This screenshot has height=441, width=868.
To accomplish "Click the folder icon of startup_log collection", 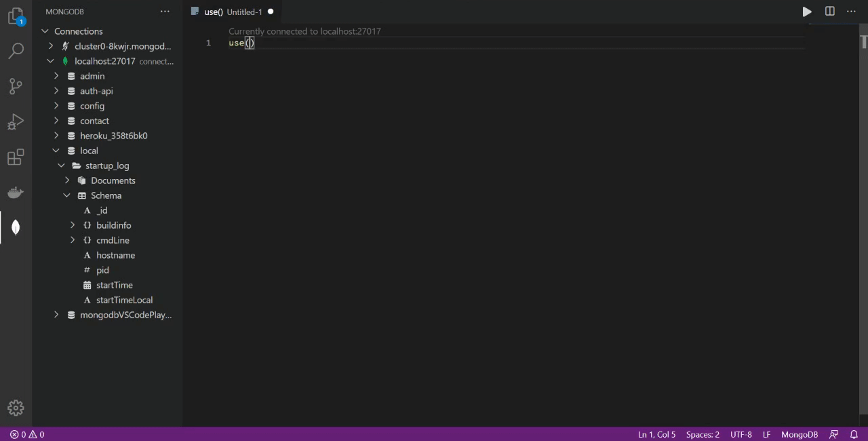I will (x=77, y=166).
